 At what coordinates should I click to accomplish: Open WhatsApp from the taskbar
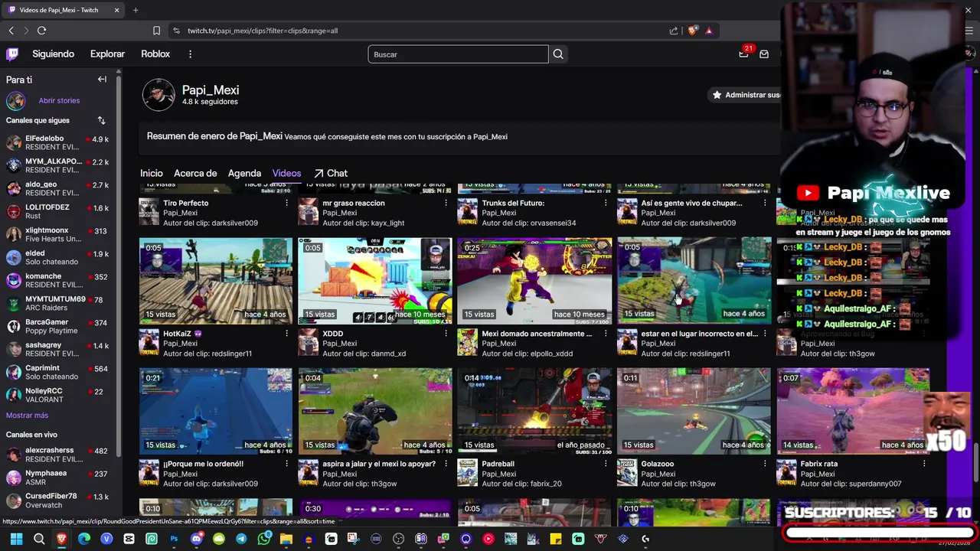[264, 539]
